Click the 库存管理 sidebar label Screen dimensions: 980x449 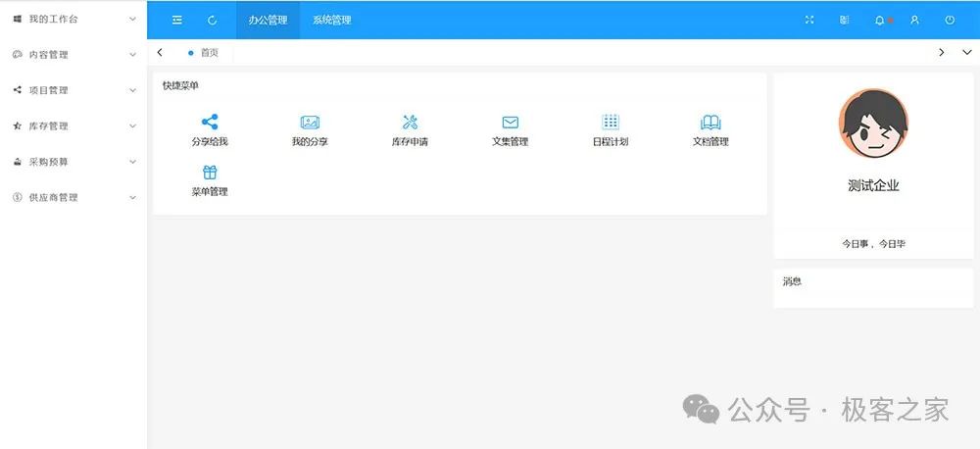[x=49, y=126]
